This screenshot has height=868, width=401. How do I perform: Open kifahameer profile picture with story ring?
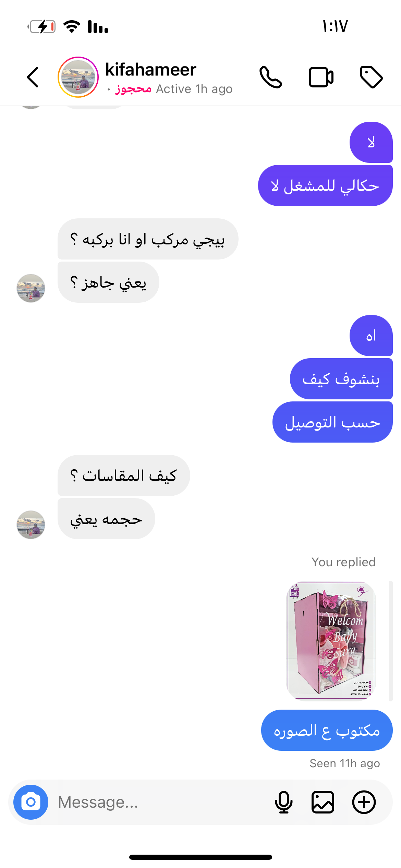pyautogui.click(x=78, y=77)
